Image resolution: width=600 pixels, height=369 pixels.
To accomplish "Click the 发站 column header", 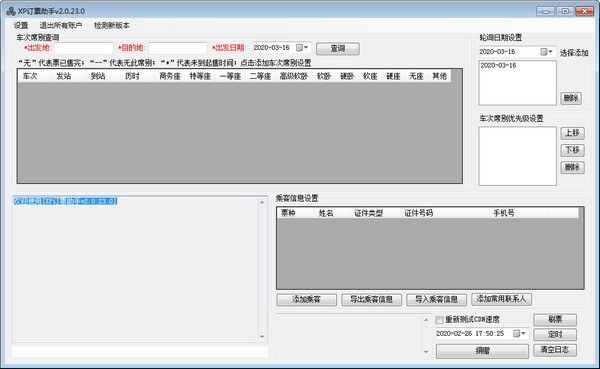I will click(x=64, y=76).
